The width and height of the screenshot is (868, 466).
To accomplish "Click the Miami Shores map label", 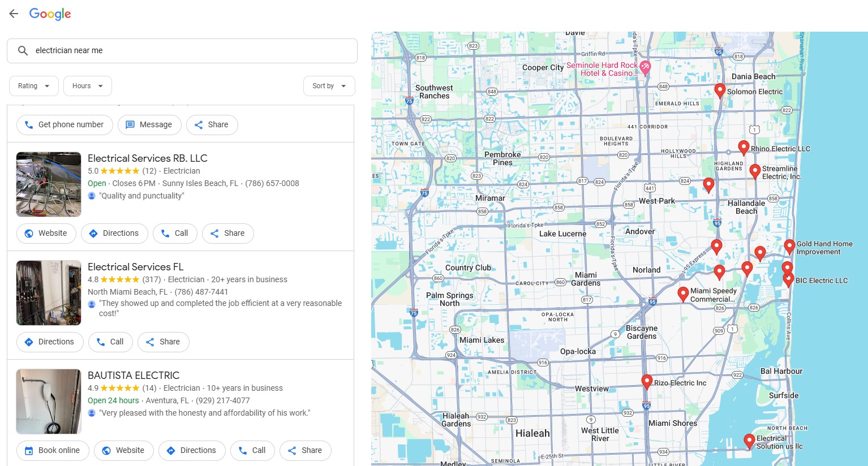I will point(673,423).
